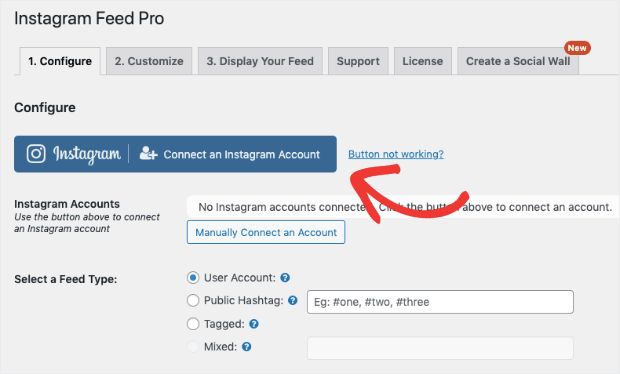Select the Public Hashtag radio button

coord(193,300)
